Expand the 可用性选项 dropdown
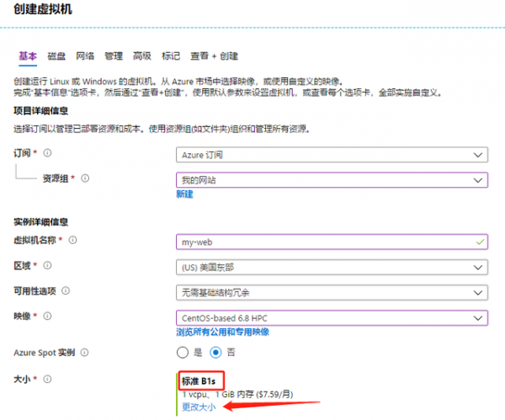This screenshot has width=505, height=420. (x=332, y=292)
